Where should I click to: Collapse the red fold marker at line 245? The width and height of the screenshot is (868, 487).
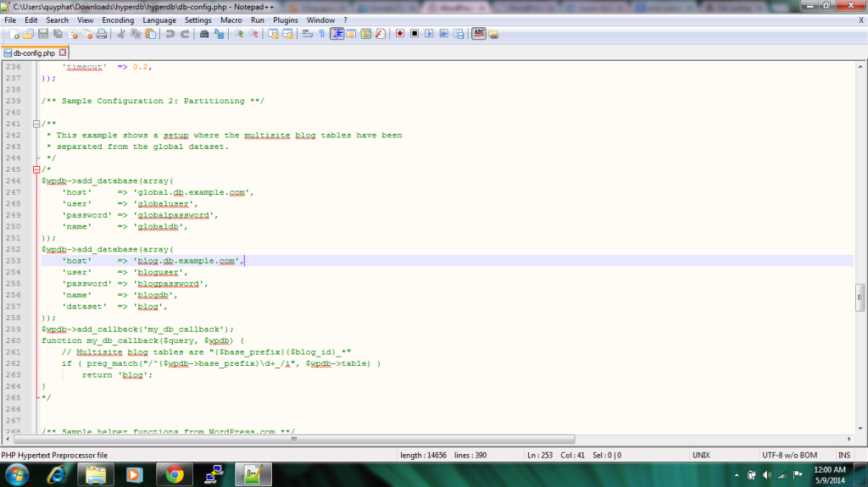pyautogui.click(x=36, y=169)
